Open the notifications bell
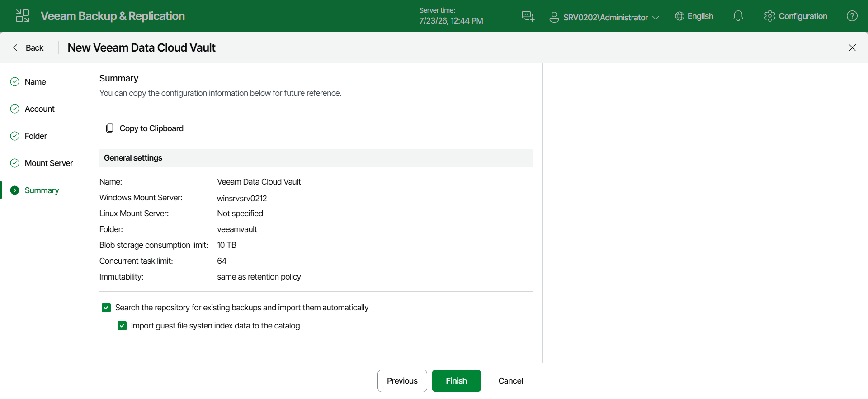868x399 pixels. 738,16
